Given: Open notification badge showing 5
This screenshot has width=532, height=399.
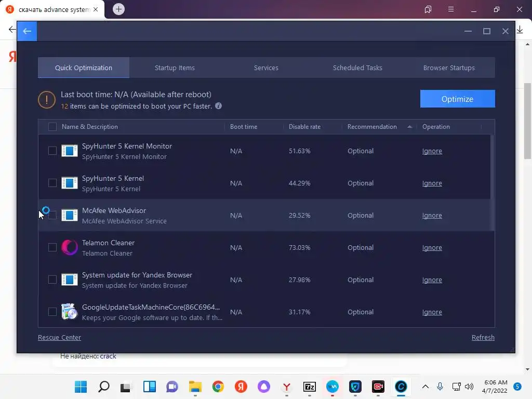Looking at the screenshot, I should pos(517,387).
